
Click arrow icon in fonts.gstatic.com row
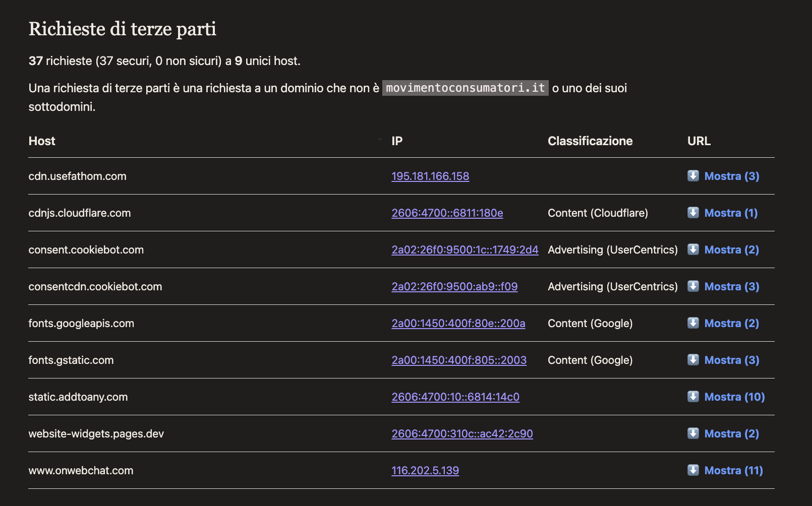pos(693,359)
